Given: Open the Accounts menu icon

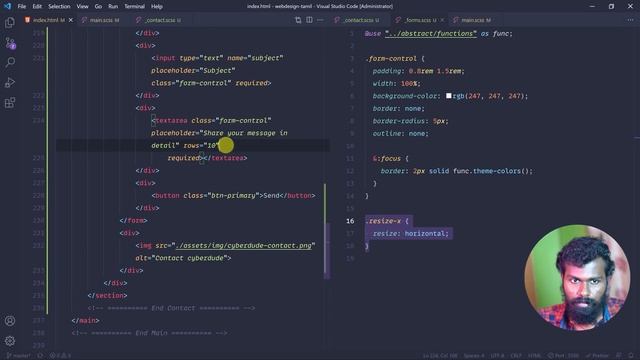Looking at the screenshot, I should coord(10,321).
